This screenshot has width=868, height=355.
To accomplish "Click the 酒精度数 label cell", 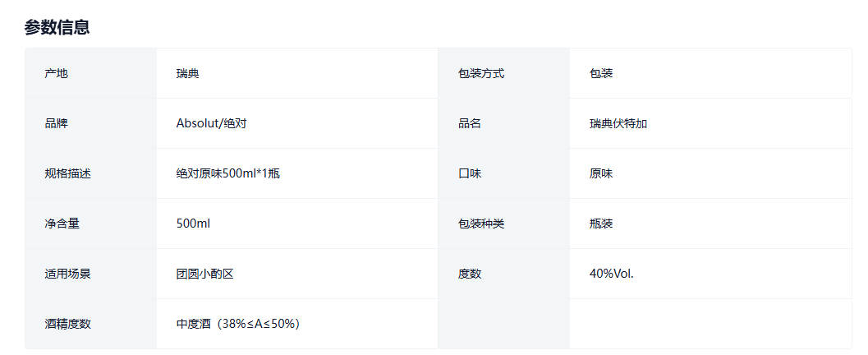I will click(68, 324).
